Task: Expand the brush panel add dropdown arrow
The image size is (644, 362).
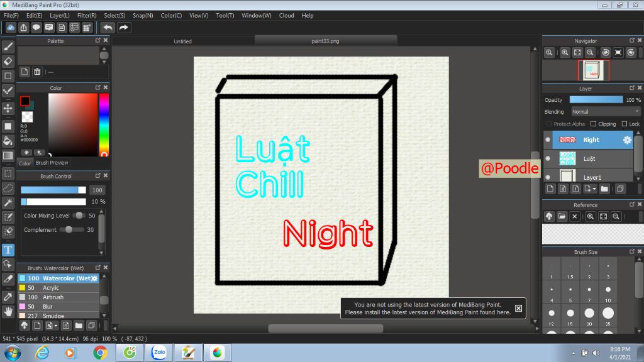Action: point(55,326)
